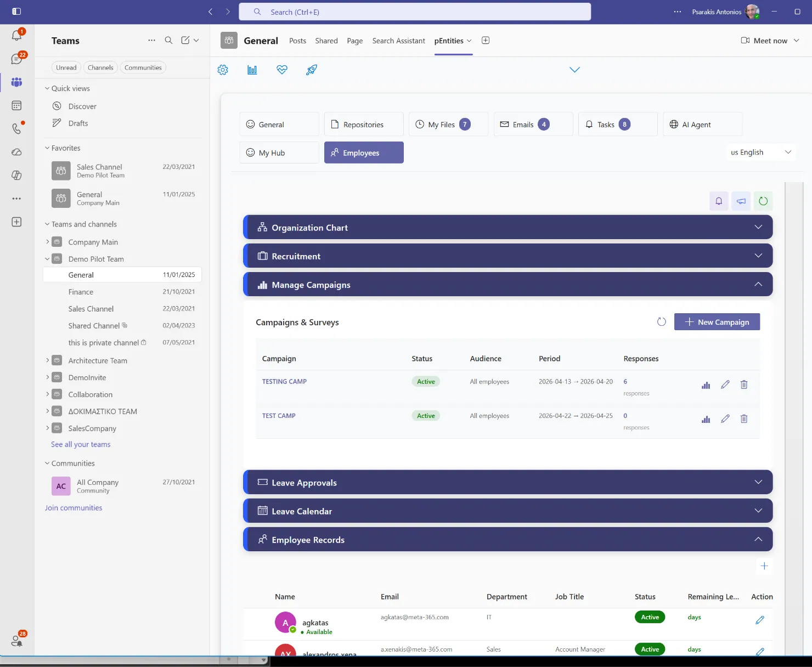Click Meet now button
The image size is (812, 667).
764,41
